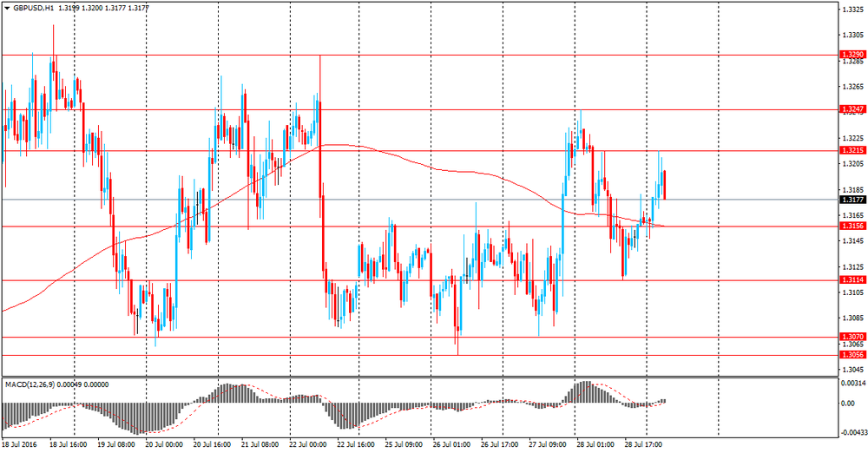Click the 22 Jul 16:00 time label
Screen dimensions: 868x453
coord(355,444)
